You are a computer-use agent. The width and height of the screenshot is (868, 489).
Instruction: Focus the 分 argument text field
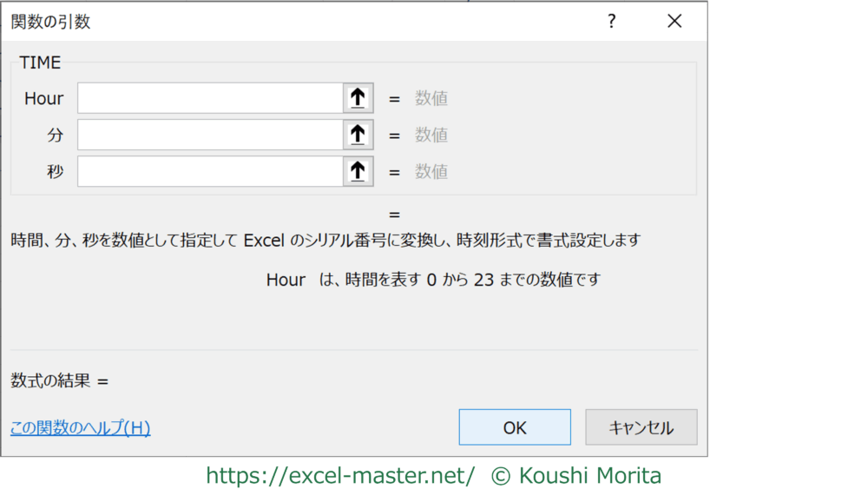tap(210, 135)
